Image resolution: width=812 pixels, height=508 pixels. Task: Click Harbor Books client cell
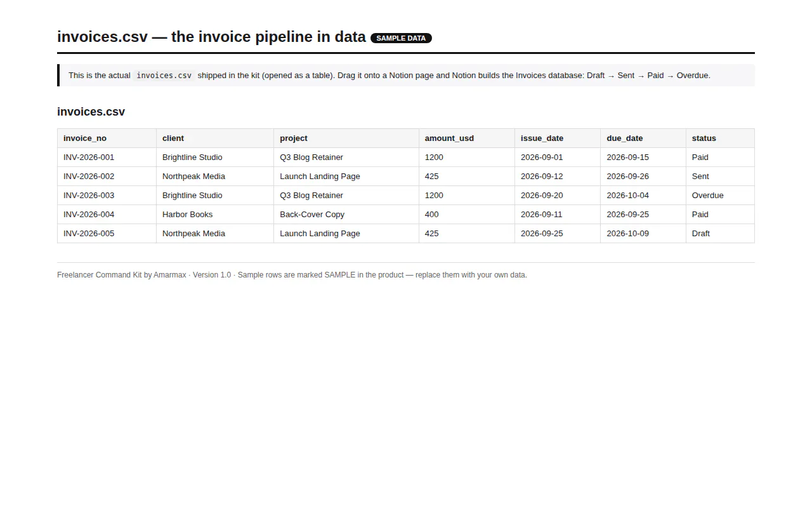[215, 214]
